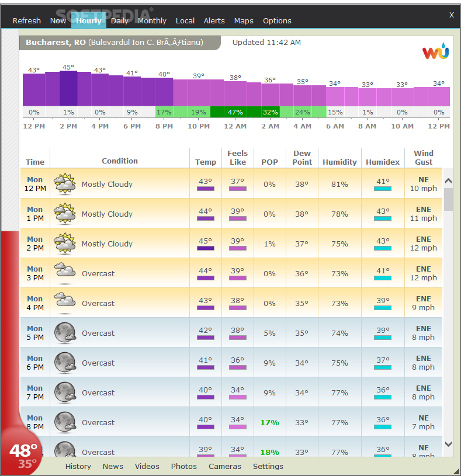This screenshot has width=461, height=476.
Task: Click the night moon icon for Mon 6 PM
Action: (65, 363)
